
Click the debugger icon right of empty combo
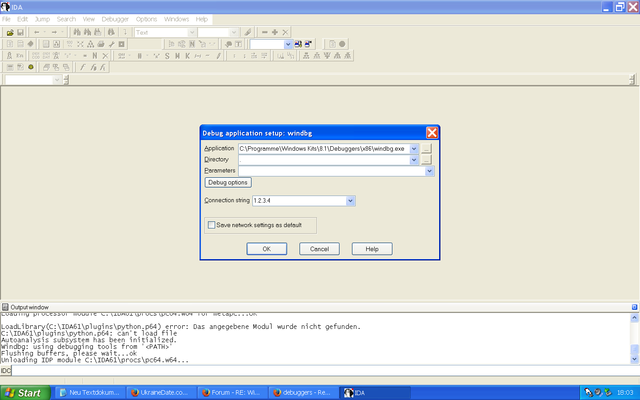pos(298,44)
